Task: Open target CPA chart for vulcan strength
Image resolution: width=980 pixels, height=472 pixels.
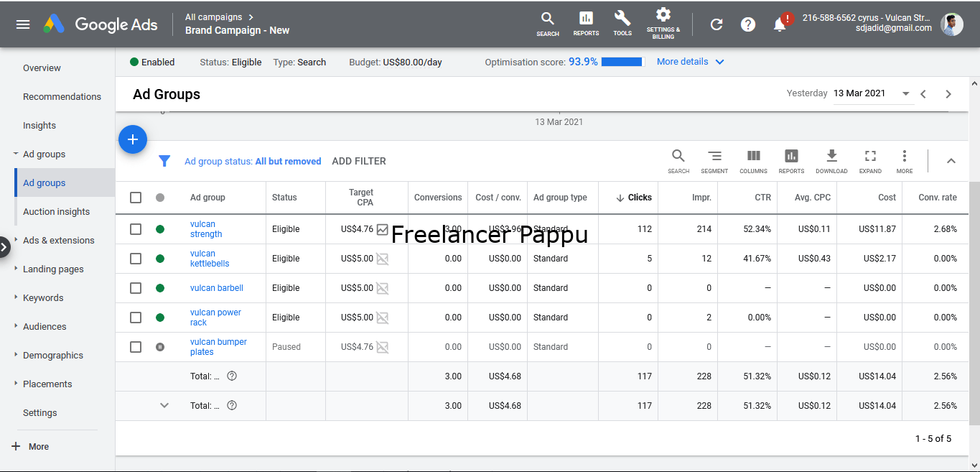Action: (383, 230)
